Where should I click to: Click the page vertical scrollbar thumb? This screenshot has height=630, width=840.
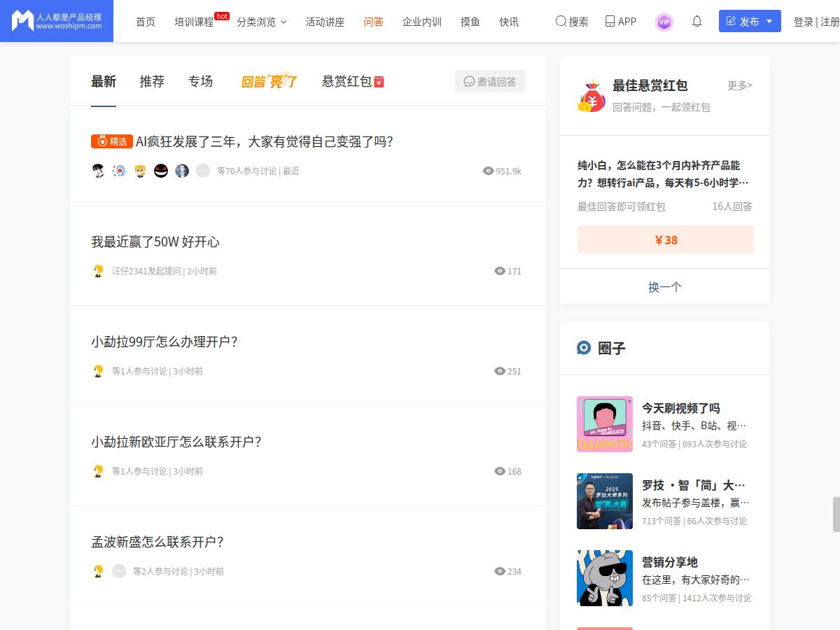(x=836, y=514)
